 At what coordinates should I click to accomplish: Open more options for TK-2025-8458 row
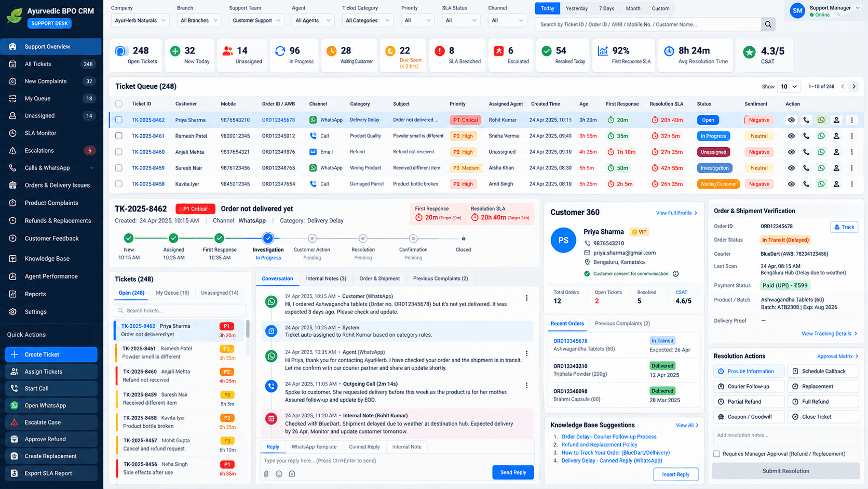[x=852, y=184]
